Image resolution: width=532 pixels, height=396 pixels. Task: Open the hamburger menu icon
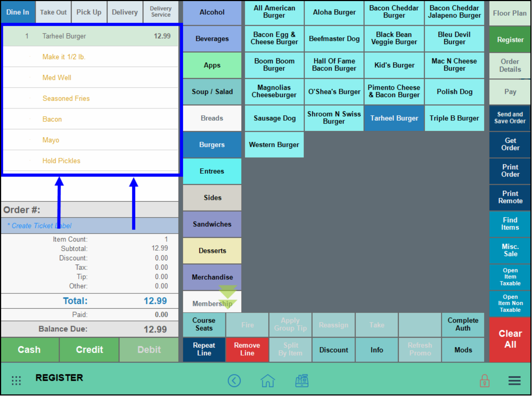(514, 381)
